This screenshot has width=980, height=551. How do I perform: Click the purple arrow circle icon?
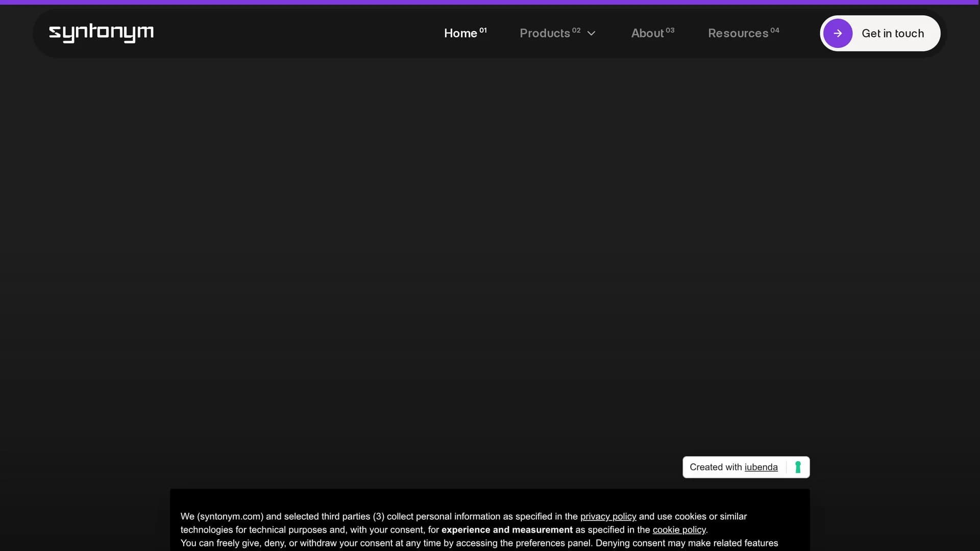coord(838,33)
